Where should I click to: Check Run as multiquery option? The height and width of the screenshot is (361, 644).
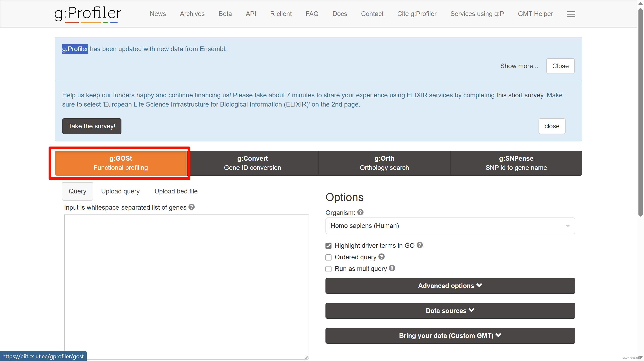tap(328, 269)
